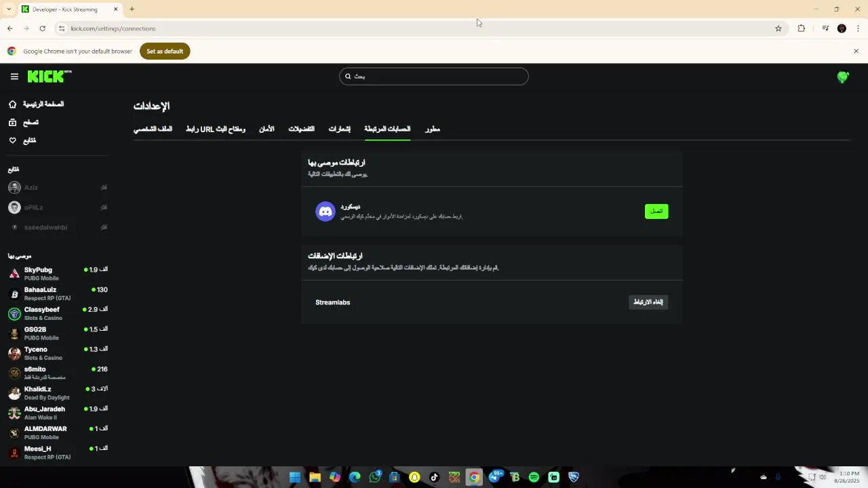Dismiss the default browser notification bar
The image size is (868, 488).
856,52
